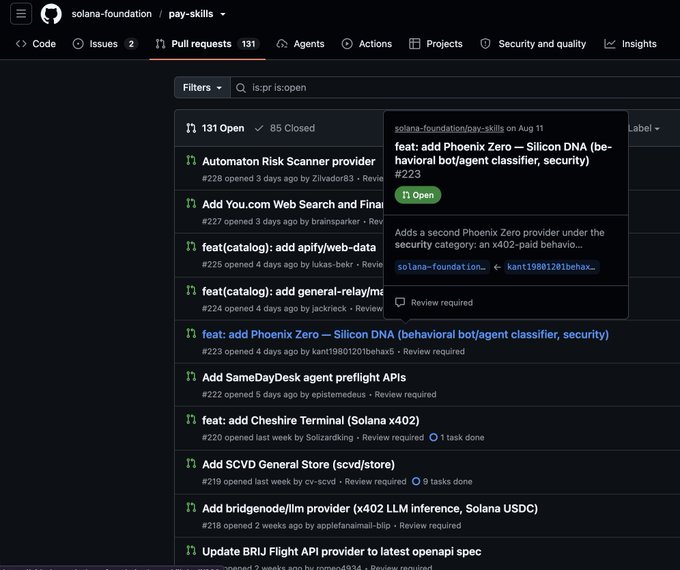Screen dimensions: 680x570
Task: Switch to the Code tab
Action: point(36,44)
